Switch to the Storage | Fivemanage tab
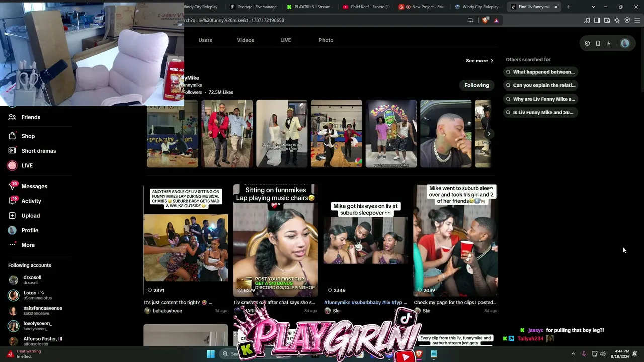Screen dimensions: 644x362 254,7
